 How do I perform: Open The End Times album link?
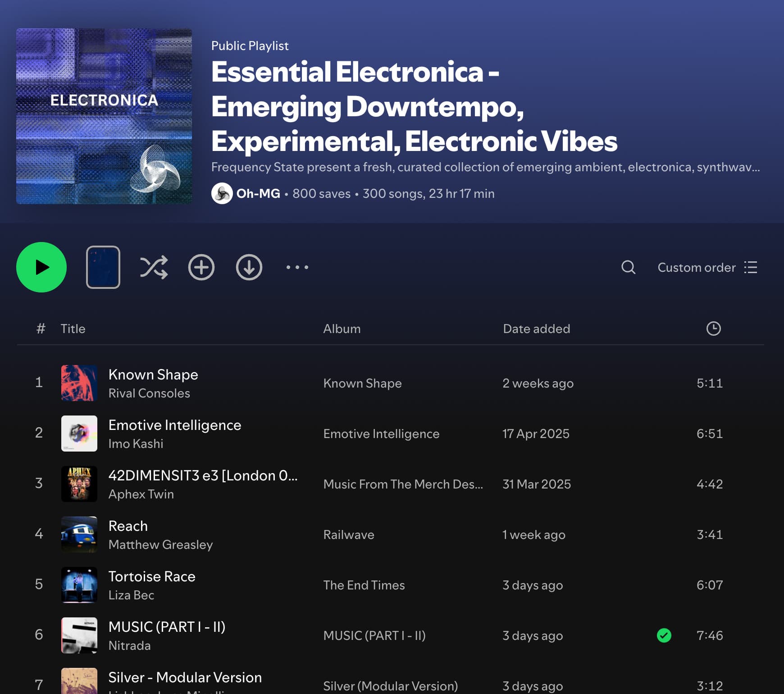tap(364, 585)
